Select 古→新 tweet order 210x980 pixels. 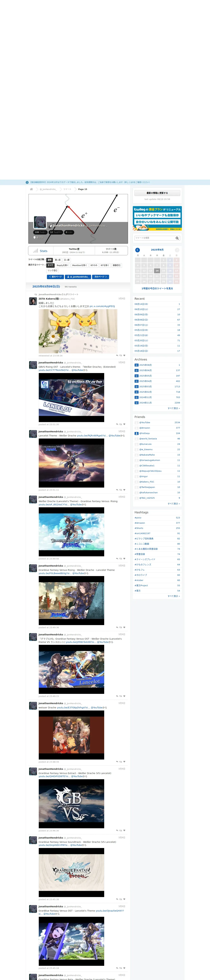(67, 260)
